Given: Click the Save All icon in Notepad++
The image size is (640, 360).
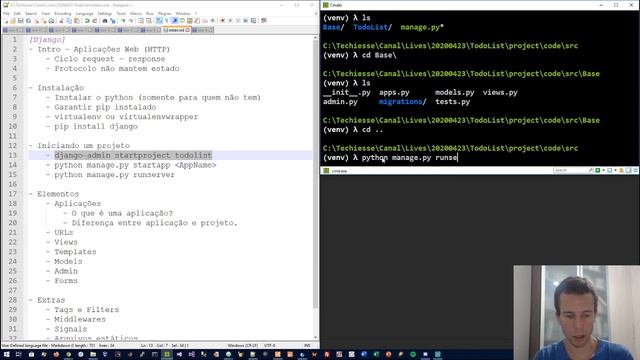Looking at the screenshot, I should 28,20.
